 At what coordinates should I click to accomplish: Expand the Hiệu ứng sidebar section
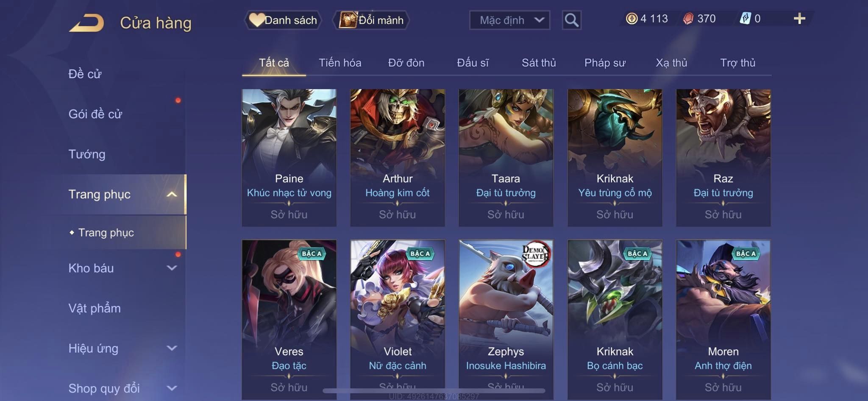[x=172, y=348]
